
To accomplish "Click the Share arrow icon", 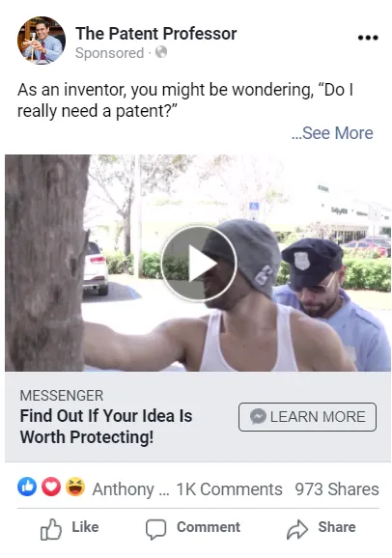I will (297, 529).
